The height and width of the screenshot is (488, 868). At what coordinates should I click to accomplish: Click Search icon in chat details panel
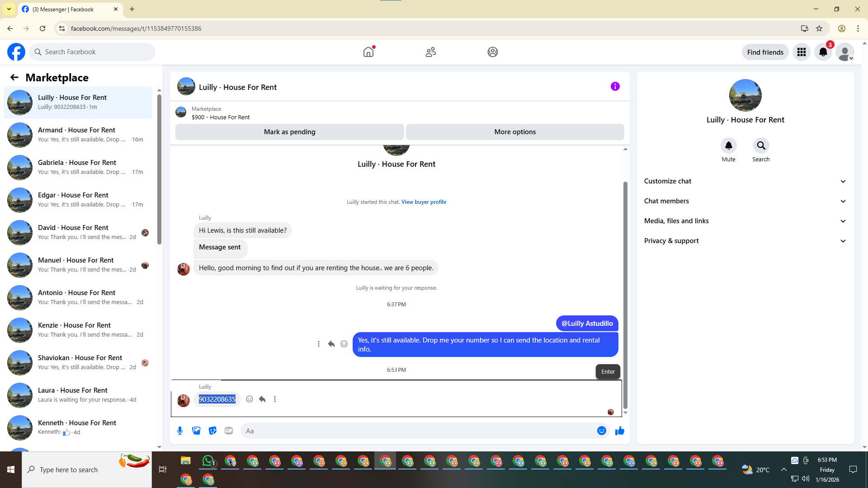tap(761, 145)
